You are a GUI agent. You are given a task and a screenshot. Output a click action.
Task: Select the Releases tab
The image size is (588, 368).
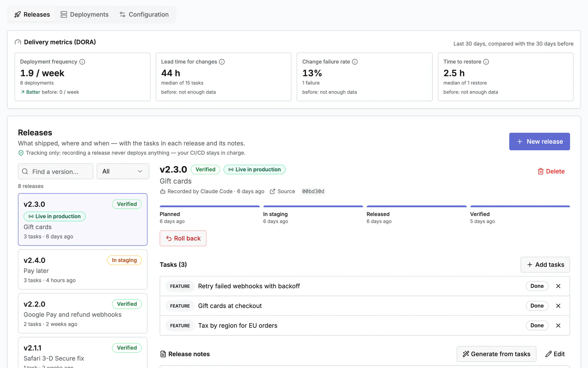32,14
